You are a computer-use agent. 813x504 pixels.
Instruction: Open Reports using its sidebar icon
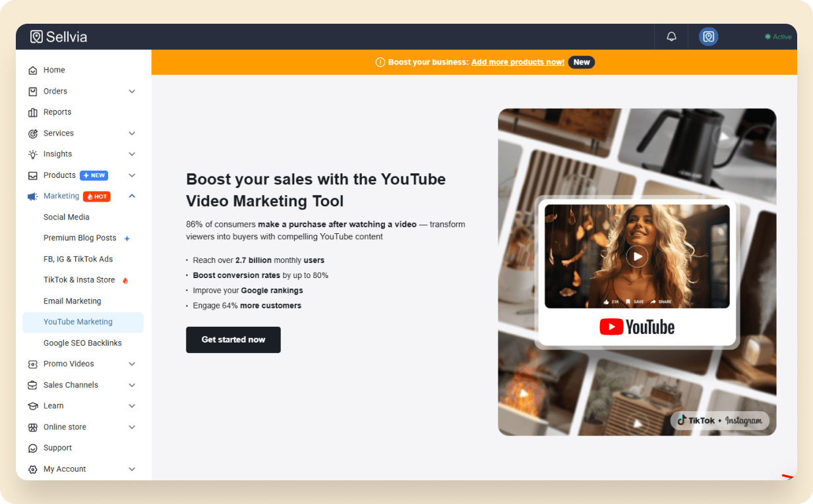click(32, 111)
